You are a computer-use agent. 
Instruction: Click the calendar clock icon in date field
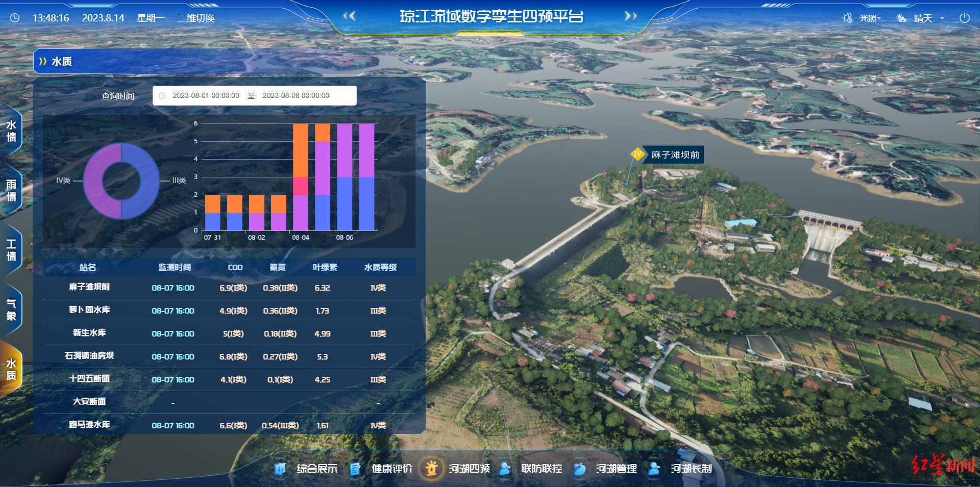tap(162, 95)
